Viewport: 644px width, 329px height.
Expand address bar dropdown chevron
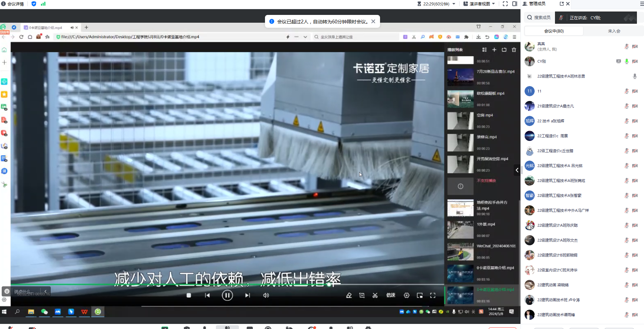click(305, 37)
